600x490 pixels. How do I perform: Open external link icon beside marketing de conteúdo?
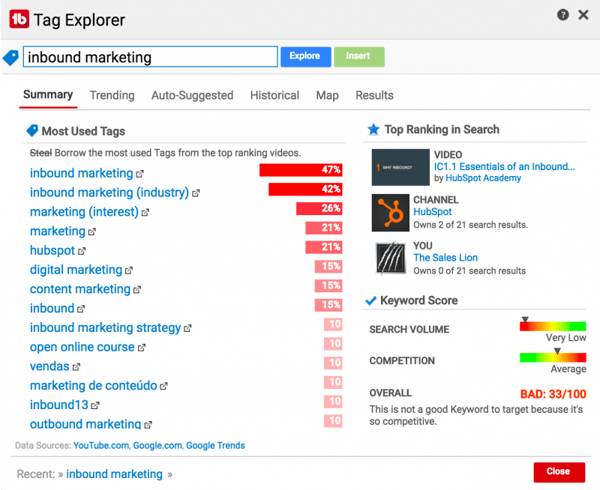point(163,386)
